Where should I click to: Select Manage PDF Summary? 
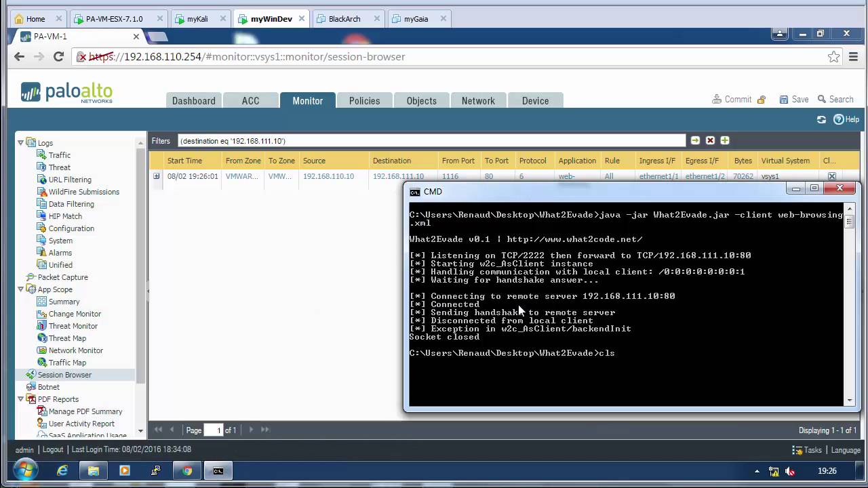coord(85,411)
